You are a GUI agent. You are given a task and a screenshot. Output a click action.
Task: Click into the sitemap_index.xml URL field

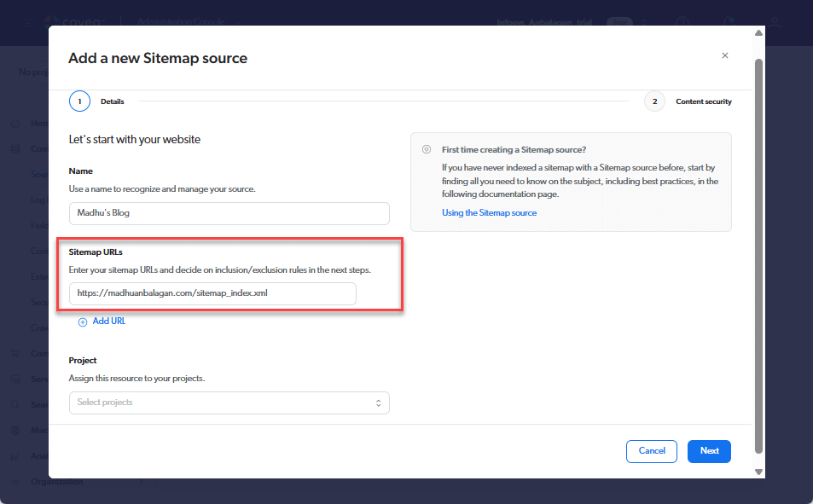click(x=212, y=293)
